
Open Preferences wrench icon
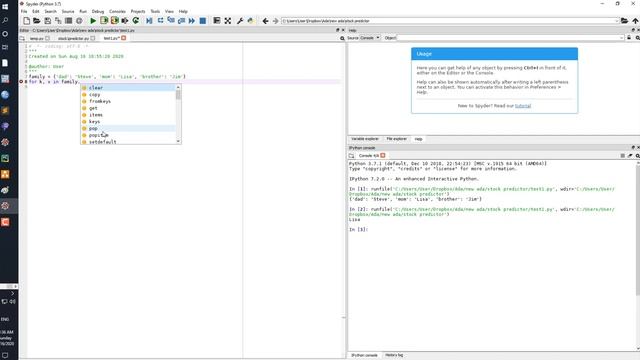click(x=240, y=21)
